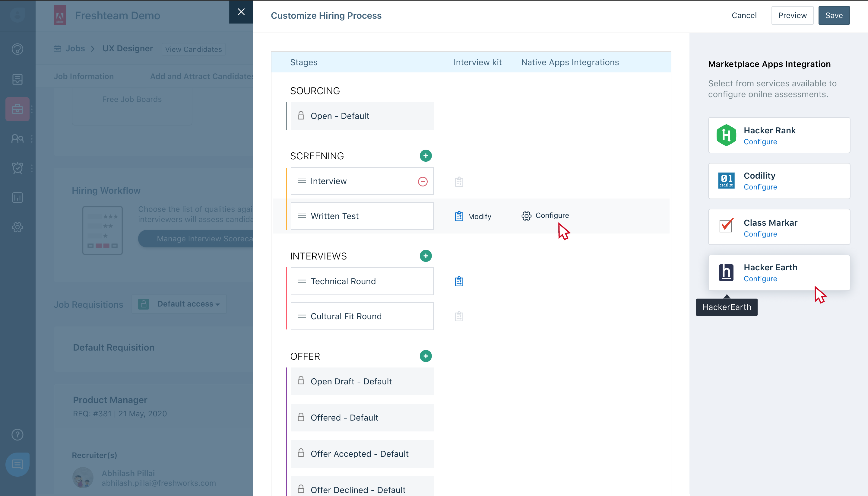Configure native integration for Written Test
The width and height of the screenshot is (868, 496).
coord(545,216)
